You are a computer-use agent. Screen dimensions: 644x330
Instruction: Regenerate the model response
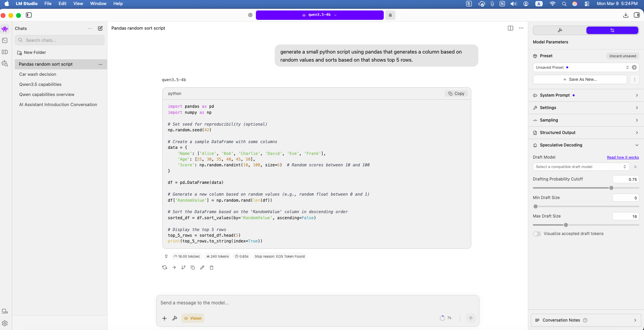165,267
